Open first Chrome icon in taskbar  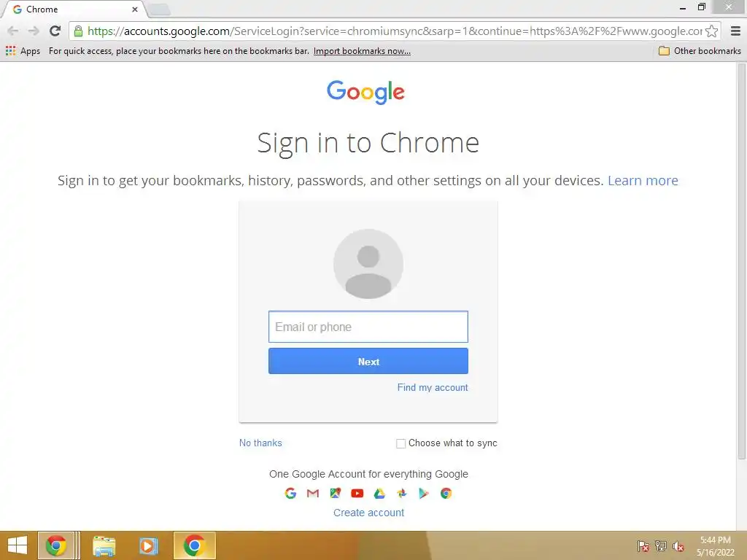[x=56, y=545]
